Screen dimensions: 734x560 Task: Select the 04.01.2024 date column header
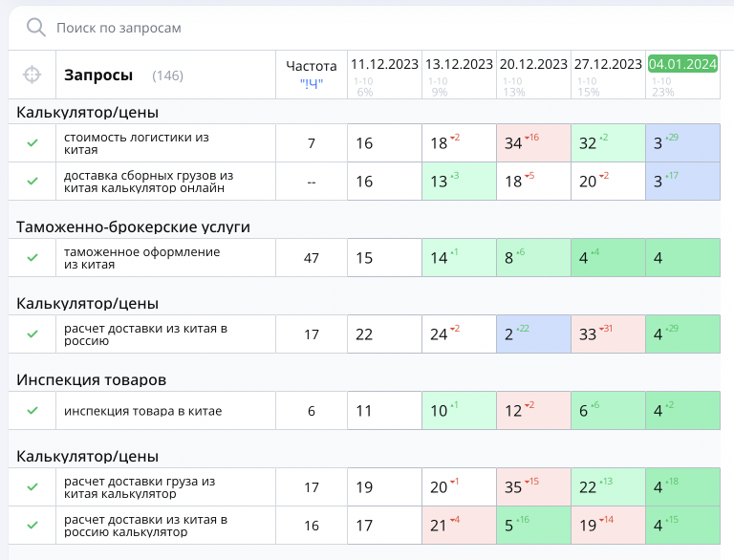point(682,64)
